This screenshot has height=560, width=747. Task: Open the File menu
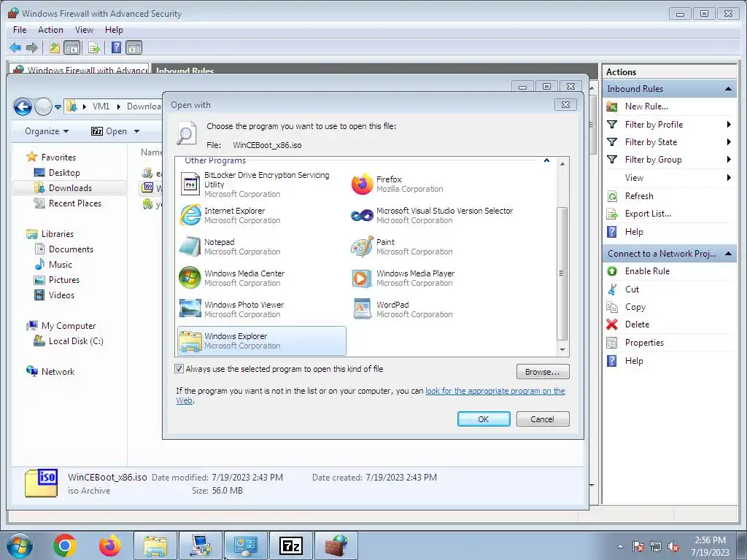click(20, 29)
